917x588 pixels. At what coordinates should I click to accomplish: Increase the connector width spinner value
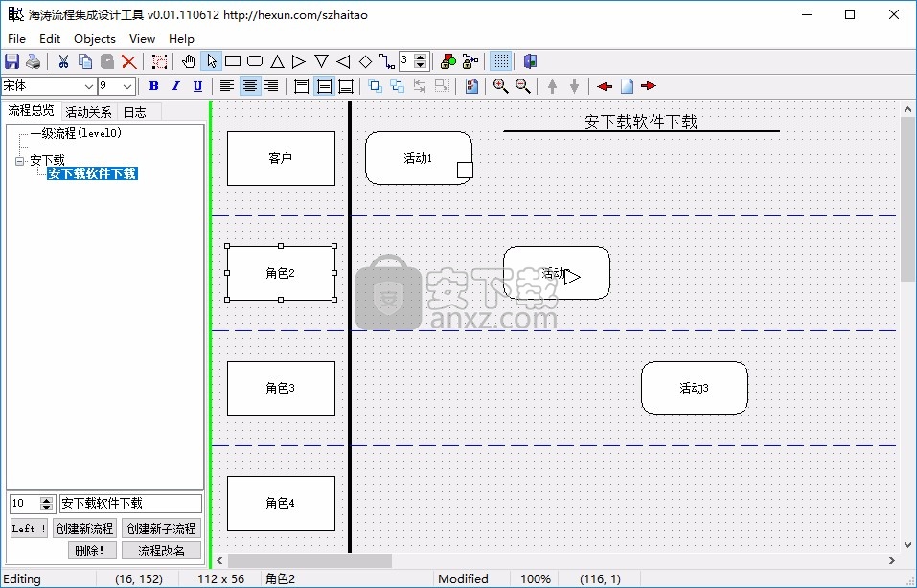pos(420,57)
